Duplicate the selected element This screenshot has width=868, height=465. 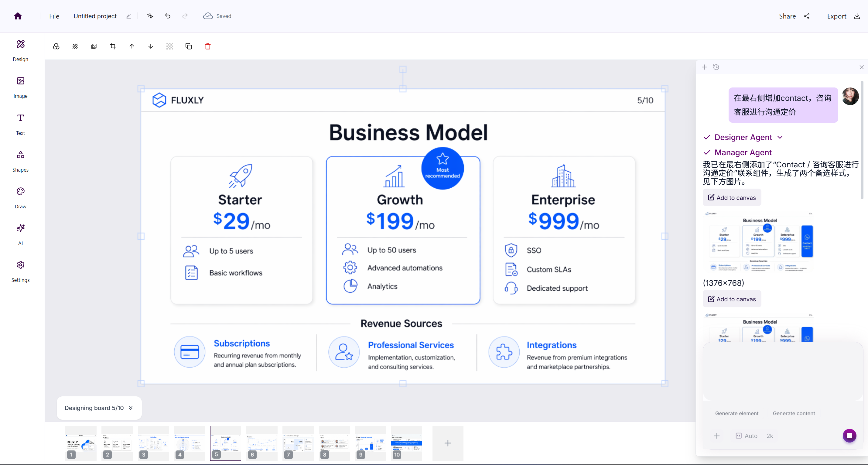pyautogui.click(x=189, y=46)
